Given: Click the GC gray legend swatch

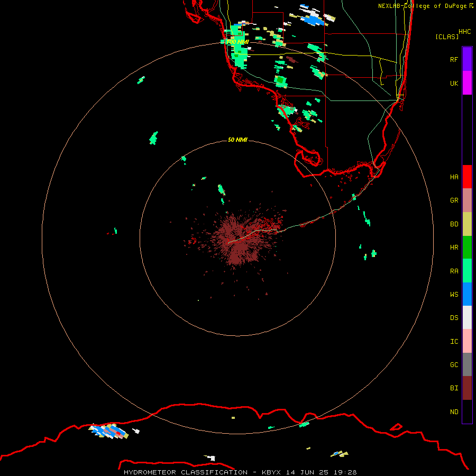Looking at the screenshot, I should [467, 364].
